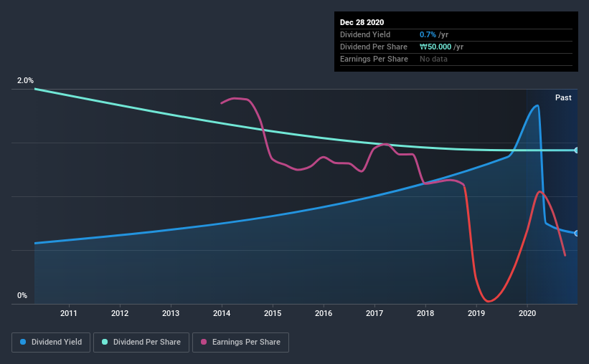589x364 pixels.
Task: Click the 2019 x-axis label
Action: [x=476, y=313]
